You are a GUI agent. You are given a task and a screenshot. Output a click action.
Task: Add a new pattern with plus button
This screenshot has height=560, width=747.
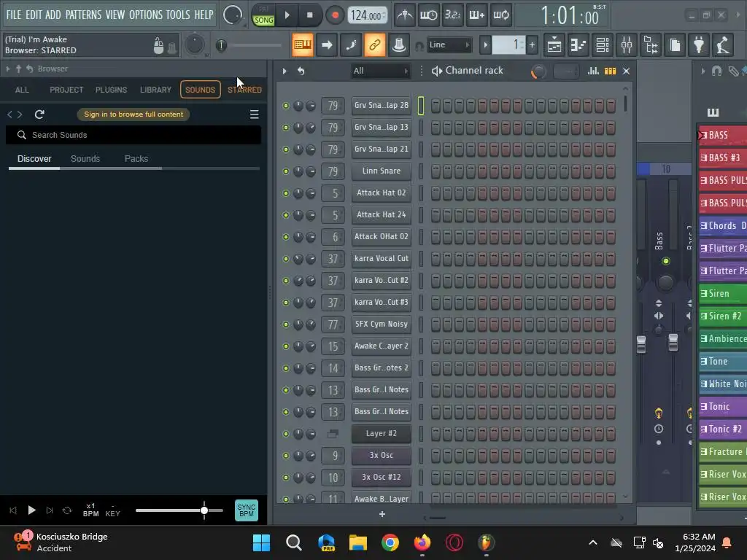[532, 45]
